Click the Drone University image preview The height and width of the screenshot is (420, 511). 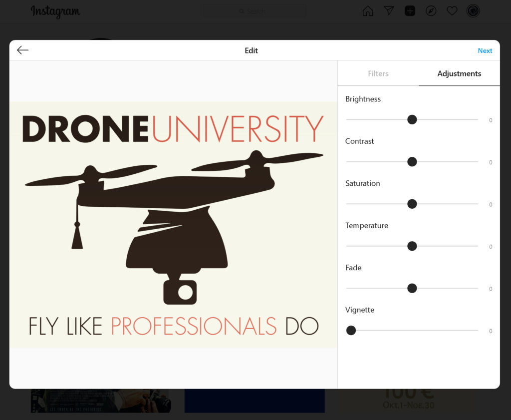pos(173,225)
